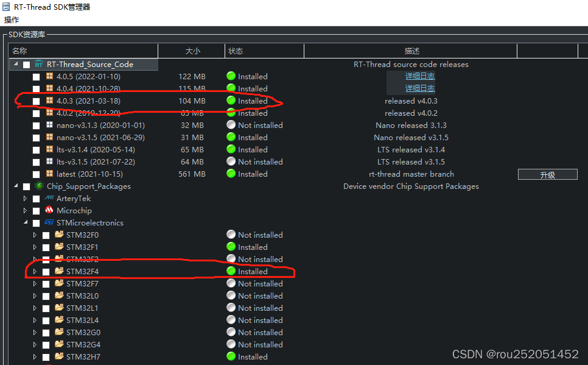Select the '561 MB' size cell
The image size is (588, 365).
click(x=192, y=174)
